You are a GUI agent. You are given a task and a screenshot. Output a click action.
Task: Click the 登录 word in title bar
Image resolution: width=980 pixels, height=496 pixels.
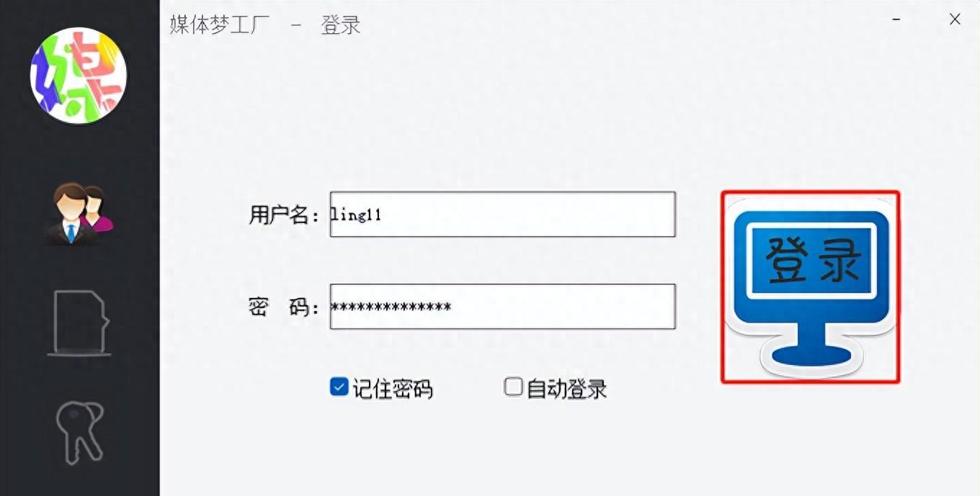click(340, 25)
